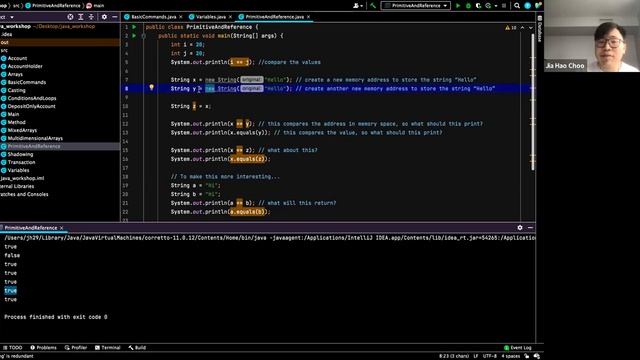The height and width of the screenshot is (360, 640).
Task: Collapse all in Project panel
Action: [91, 17]
